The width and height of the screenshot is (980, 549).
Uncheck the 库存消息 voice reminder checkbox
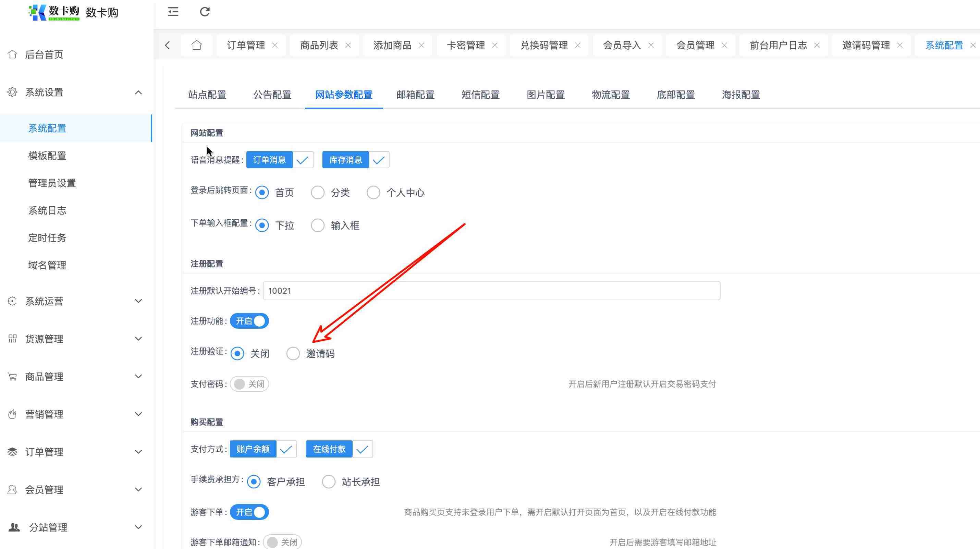point(378,160)
